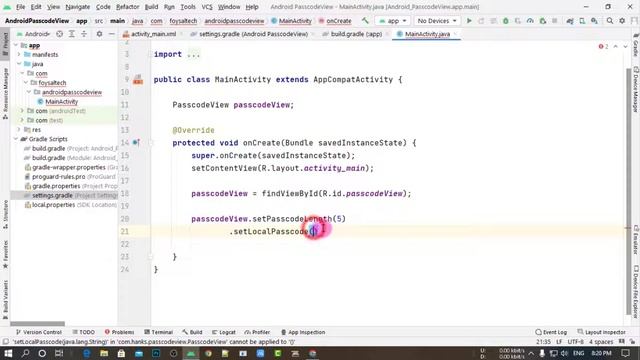The image size is (640, 360).
Task: Open the Layout Inspector
Action: click(602, 332)
